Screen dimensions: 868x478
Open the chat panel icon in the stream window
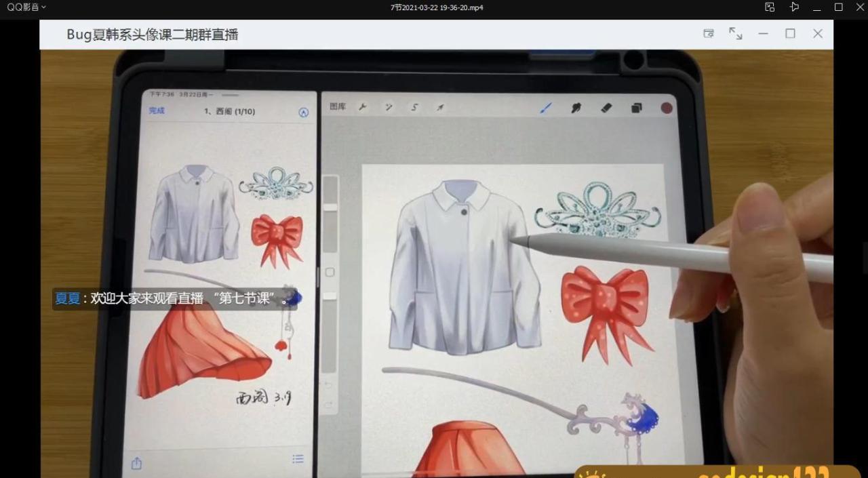[x=708, y=33]
